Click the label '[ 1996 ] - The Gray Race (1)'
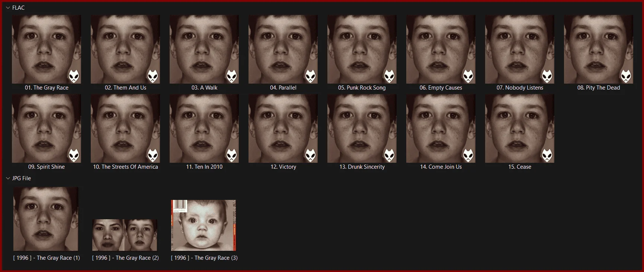This screenshot has height=272, width=644. coord(47,258)
